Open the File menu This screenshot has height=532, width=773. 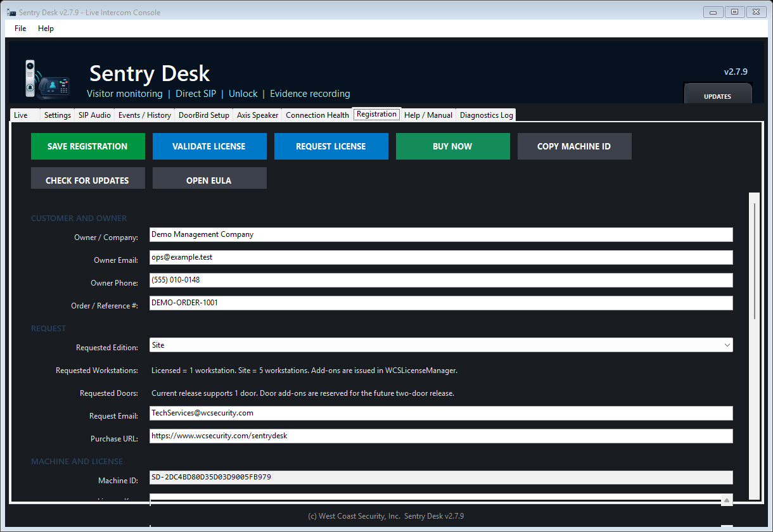click(x=20, y=28)
